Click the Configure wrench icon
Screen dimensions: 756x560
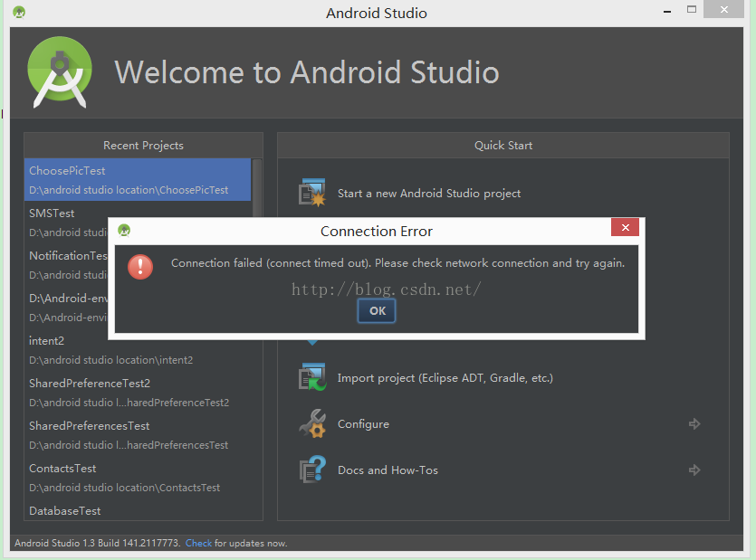(x=312, y=423)
